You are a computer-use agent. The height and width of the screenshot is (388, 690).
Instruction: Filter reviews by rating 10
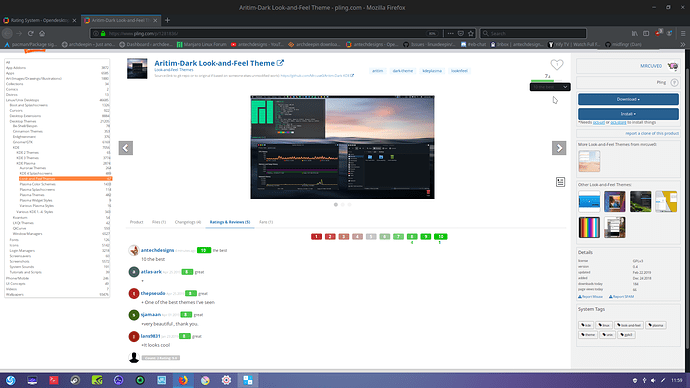click(x=440, y=237)
